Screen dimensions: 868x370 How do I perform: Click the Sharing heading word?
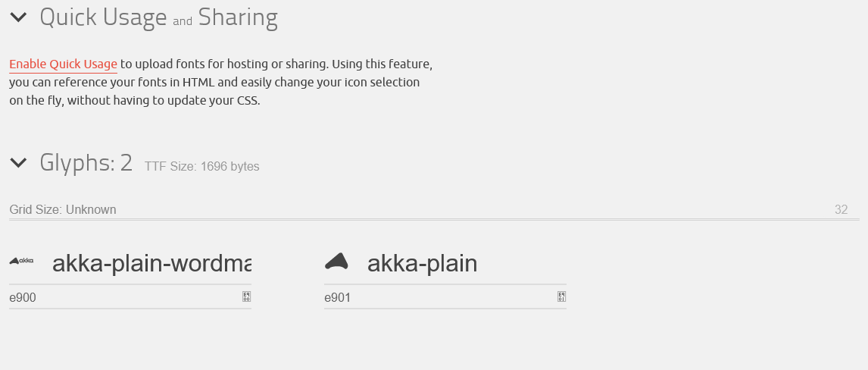(x=238, y=17)
